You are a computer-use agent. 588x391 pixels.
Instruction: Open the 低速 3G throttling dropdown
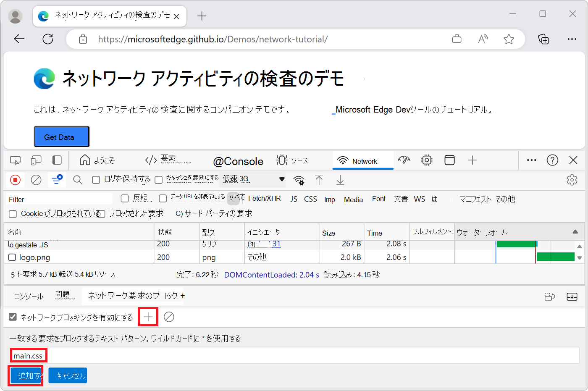[251, 179]
